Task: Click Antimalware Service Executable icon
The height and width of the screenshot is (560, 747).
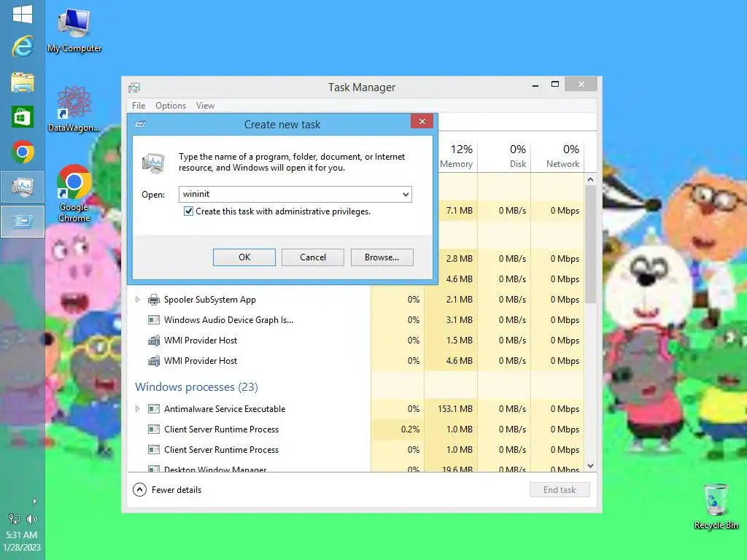Action: pyautogui.click(x=153, y=409)
